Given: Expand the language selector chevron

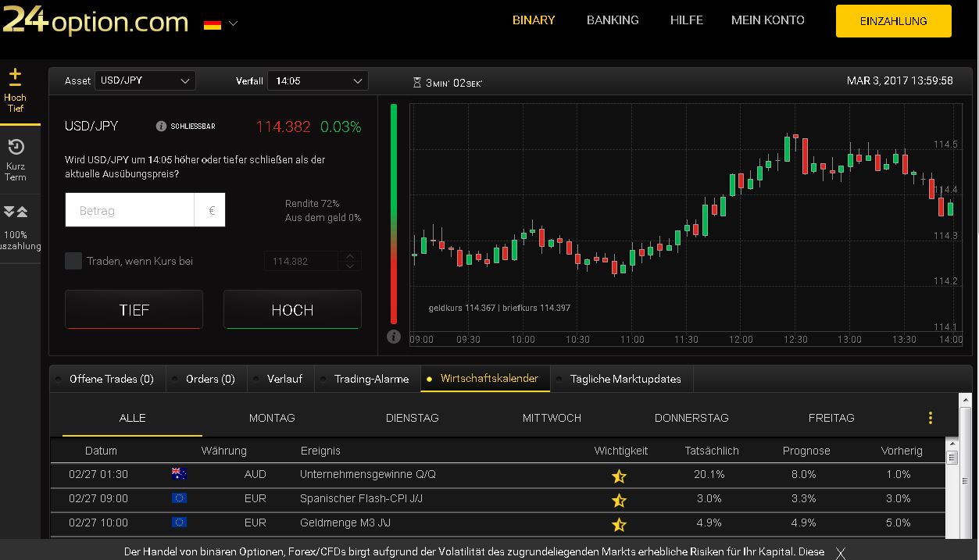Looking at the screenshot, I should click(232, 24).
